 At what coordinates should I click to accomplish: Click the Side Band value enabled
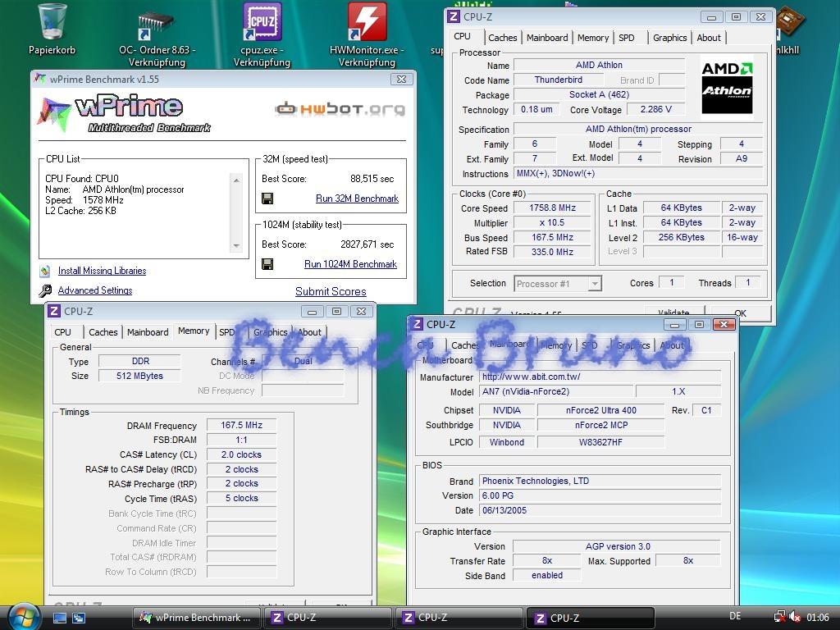(x=547, y=575)
